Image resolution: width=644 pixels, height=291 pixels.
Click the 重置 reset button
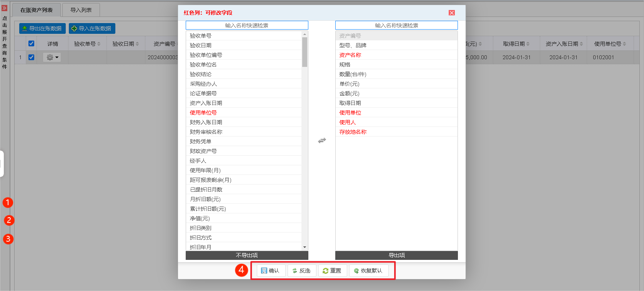coord(332,271)
